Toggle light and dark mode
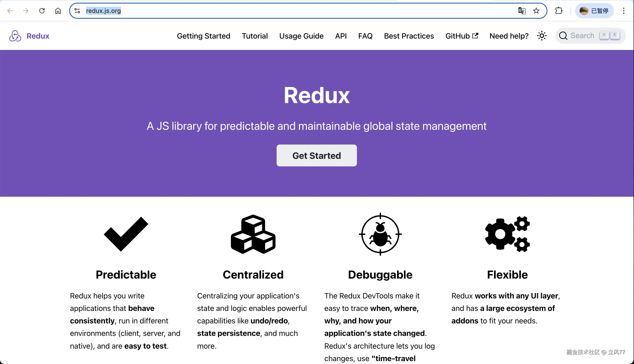 (542, 36)
